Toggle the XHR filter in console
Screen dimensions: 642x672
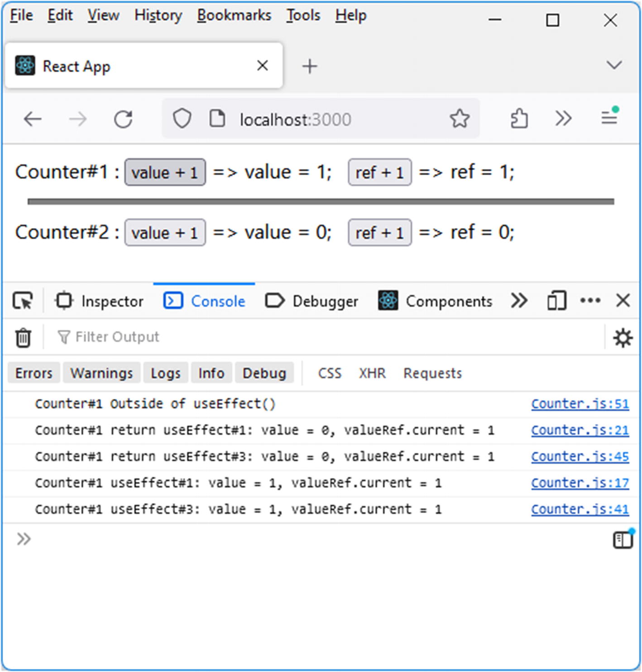pos(372,373)
